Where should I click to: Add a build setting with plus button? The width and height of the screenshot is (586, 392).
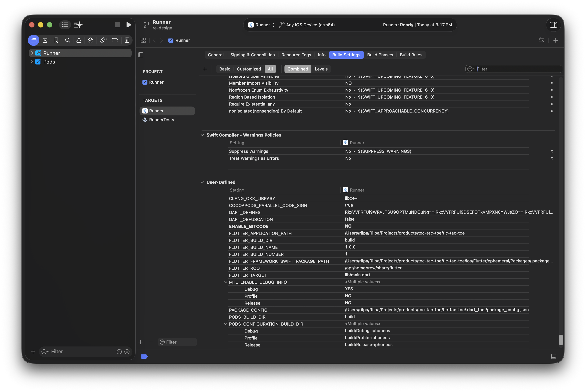point(205,69)
